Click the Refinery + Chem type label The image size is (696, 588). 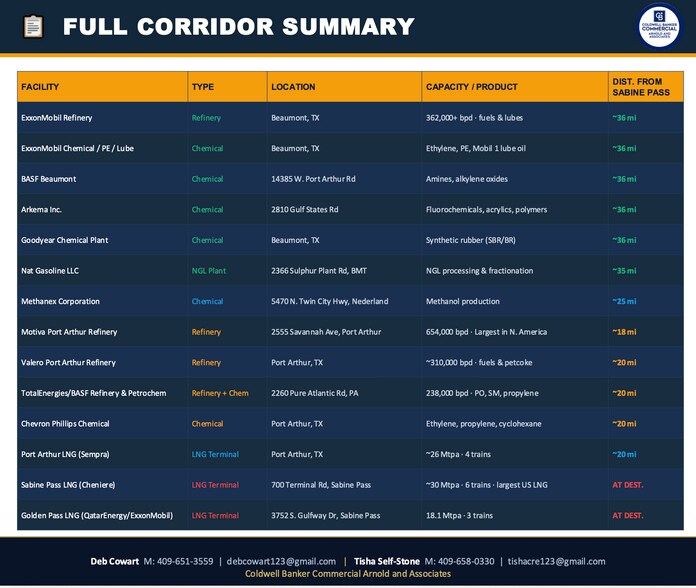coord(220,393)
